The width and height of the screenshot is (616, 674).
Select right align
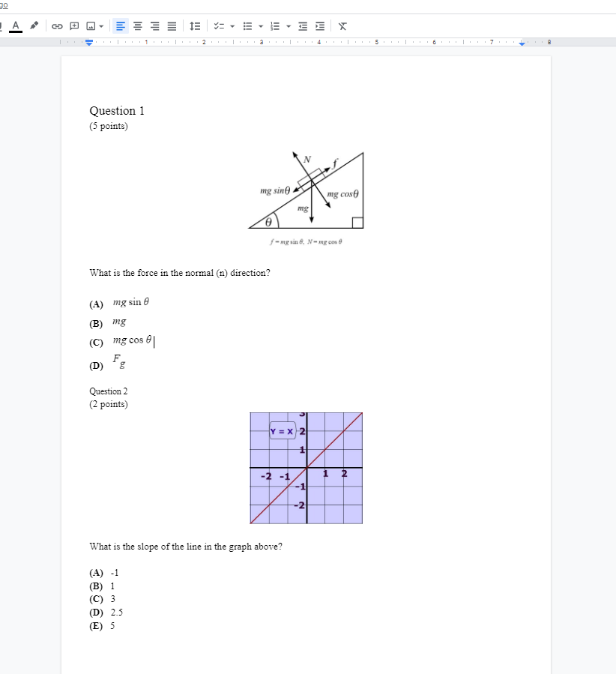pos(154,26)
